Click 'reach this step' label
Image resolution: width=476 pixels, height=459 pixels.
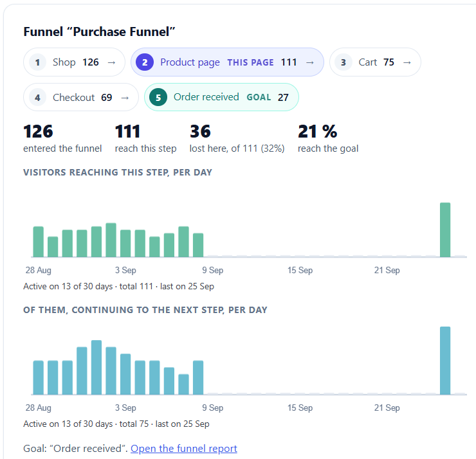pyautogui.click(x=146, y=148)
